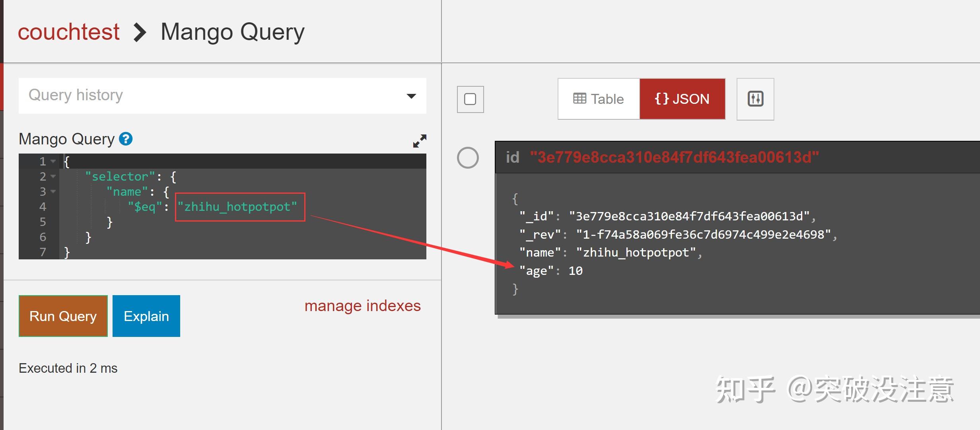Collapse the selector block fold at line 2

click(x=53, y=177)
